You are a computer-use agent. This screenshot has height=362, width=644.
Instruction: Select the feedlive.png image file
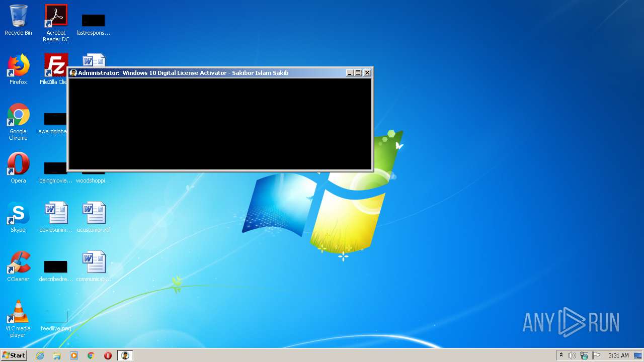point(56,320)
